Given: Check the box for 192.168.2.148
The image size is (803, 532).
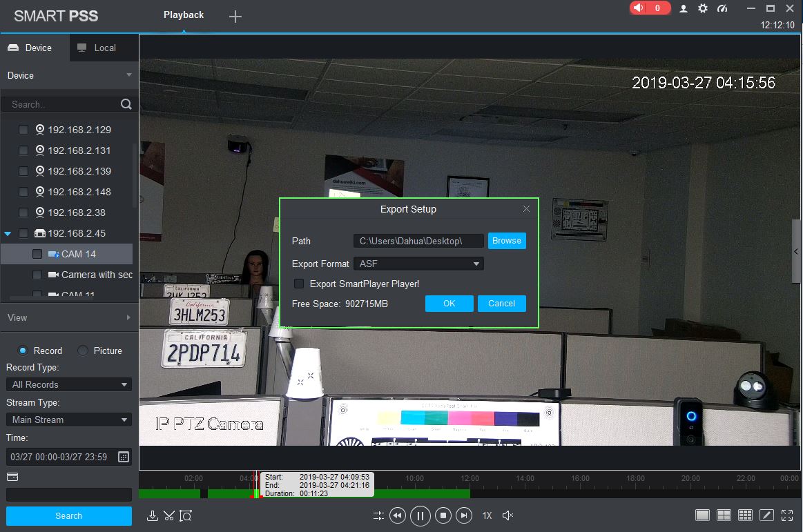Looking at the screenshot, I should point(23,192).
